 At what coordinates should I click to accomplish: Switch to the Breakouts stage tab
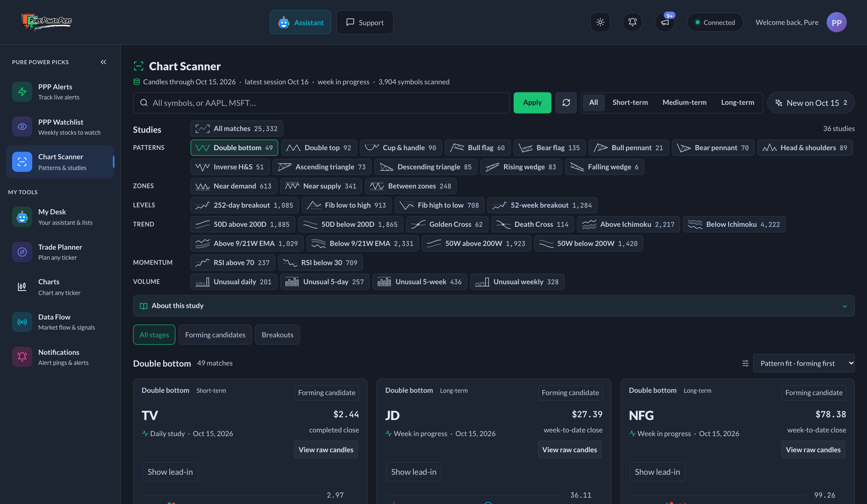(277, 335)
